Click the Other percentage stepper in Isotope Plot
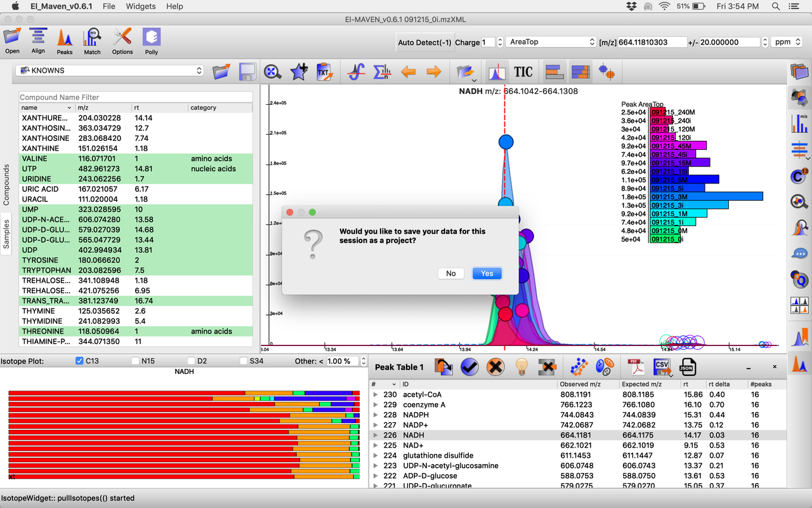The width and height of the screenshot is (812, 508). [x=363, y=361]
